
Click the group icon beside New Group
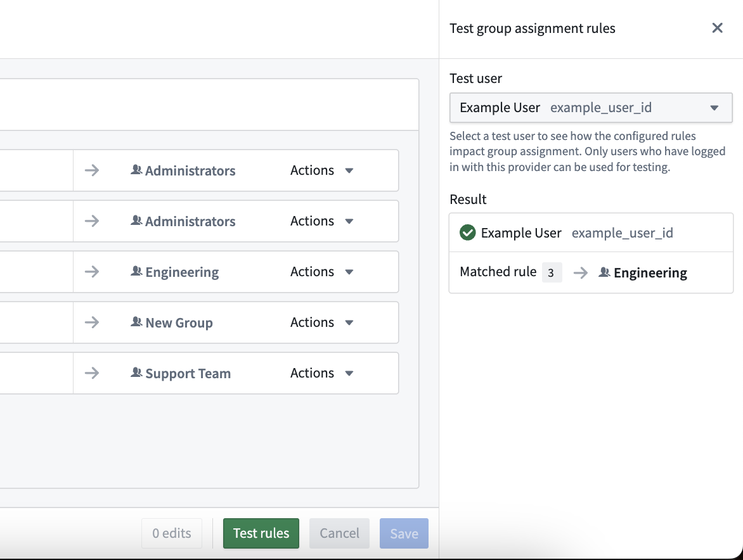click(x=136, y=322)
